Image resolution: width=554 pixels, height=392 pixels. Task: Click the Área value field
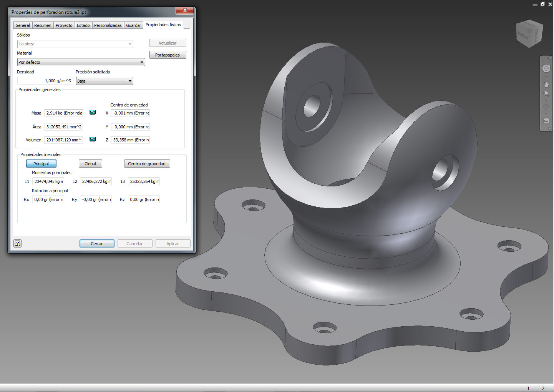pos(64,127)
